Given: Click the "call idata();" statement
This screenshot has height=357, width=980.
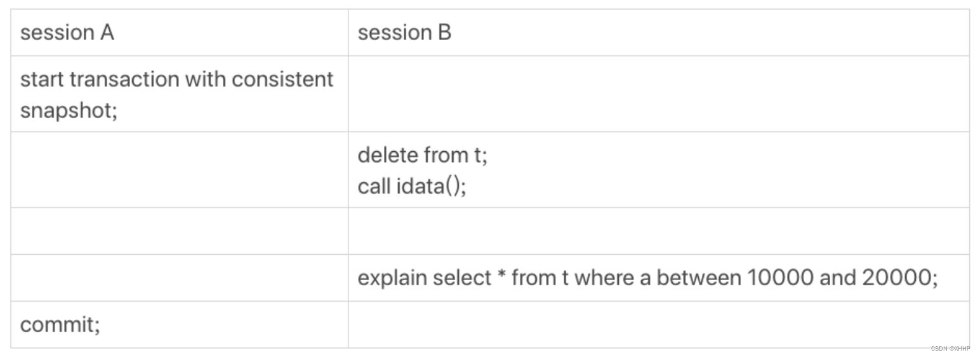Looking at the screenshot, I should point(411,186).
